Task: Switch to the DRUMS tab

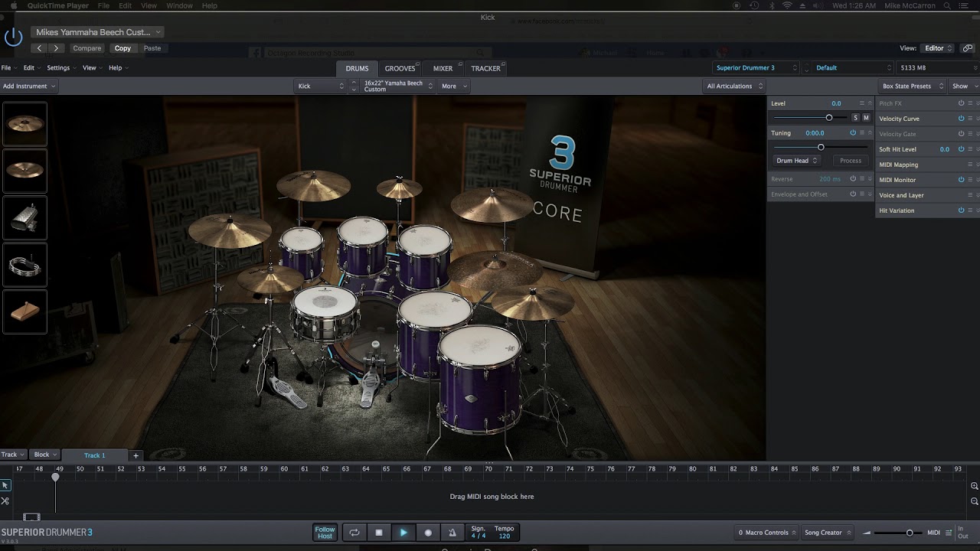Action: click(357, 68)
